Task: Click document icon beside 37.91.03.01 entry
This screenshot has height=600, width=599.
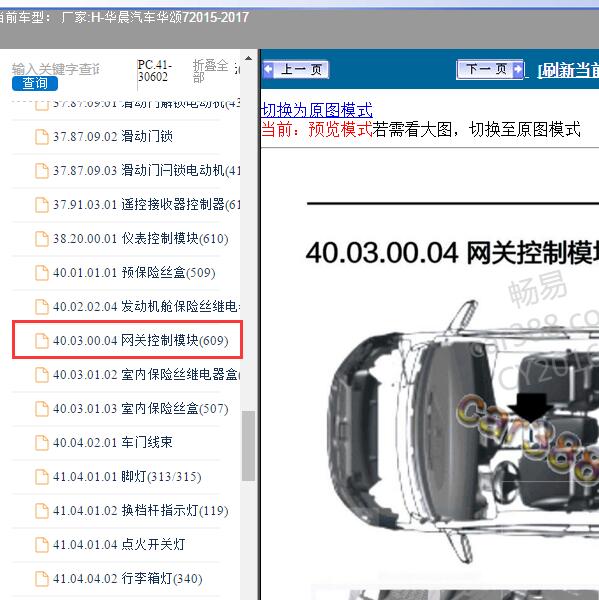Action: tap(42, 205)
